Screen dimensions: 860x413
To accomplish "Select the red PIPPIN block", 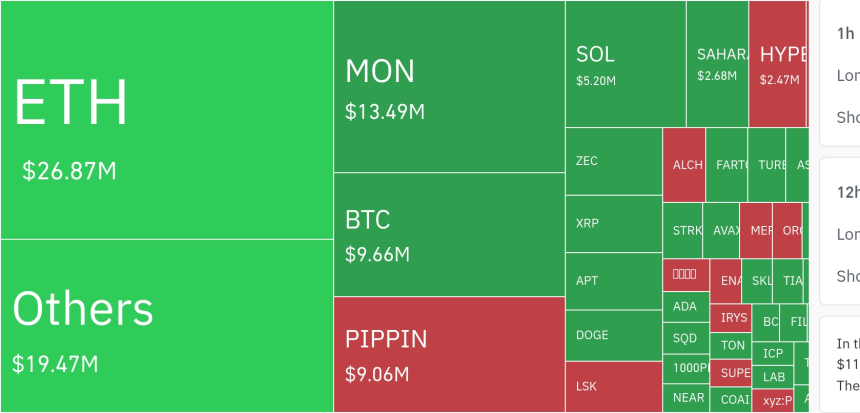I will click(449, 354).
